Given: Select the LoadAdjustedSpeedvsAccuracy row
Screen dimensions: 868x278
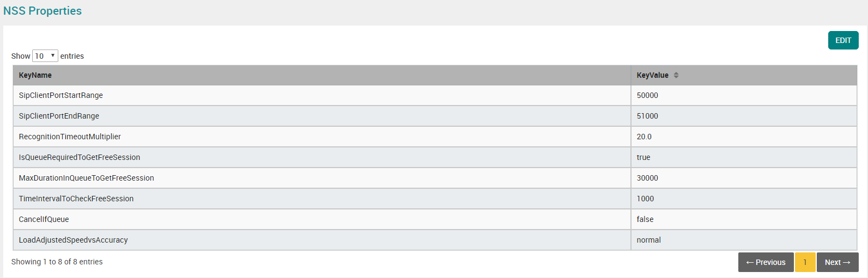Looking at the screenshot, I should coord(435,240).
